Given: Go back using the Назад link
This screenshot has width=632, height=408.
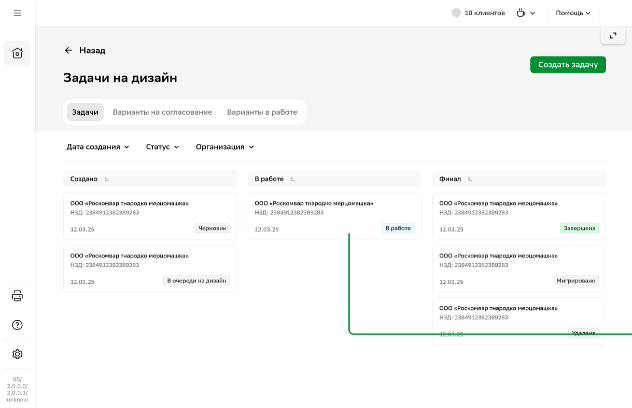Looking at the screenshot, I should coord(85,50).
